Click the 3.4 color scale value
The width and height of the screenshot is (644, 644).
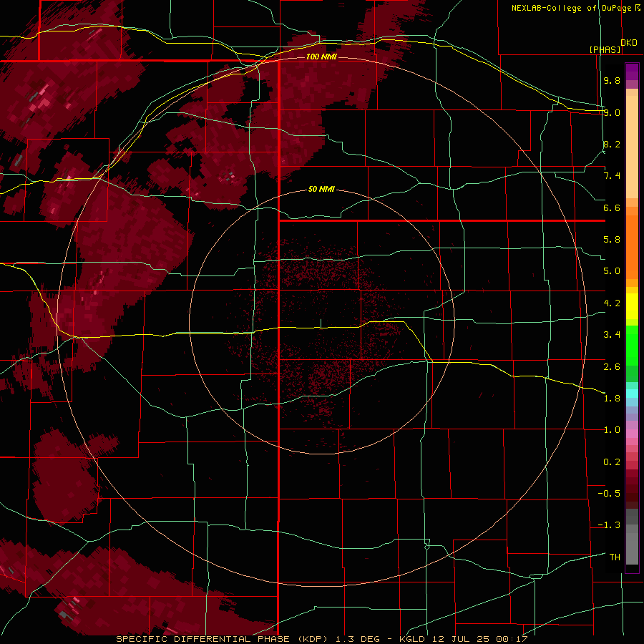coord(612,335)
